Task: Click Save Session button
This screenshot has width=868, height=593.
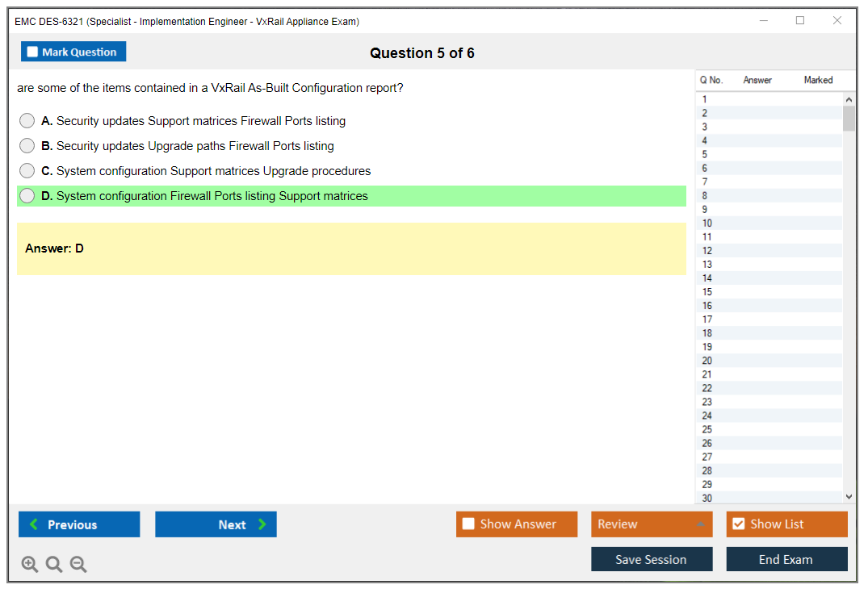Action: tap(652, 559)
